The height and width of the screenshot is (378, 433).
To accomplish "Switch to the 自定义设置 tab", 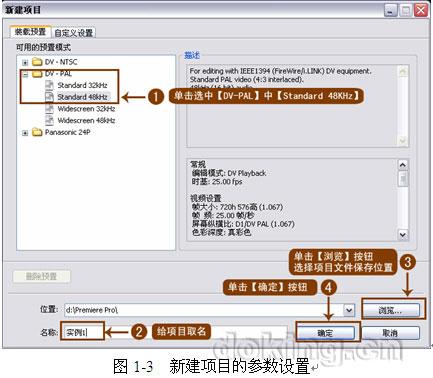I will [74, 33].
